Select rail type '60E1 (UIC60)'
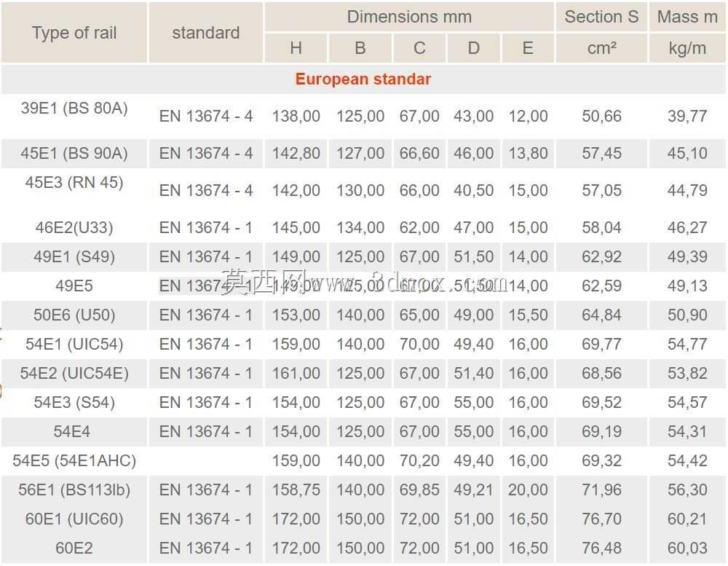728x566 pixels. [x=74, y=519]
